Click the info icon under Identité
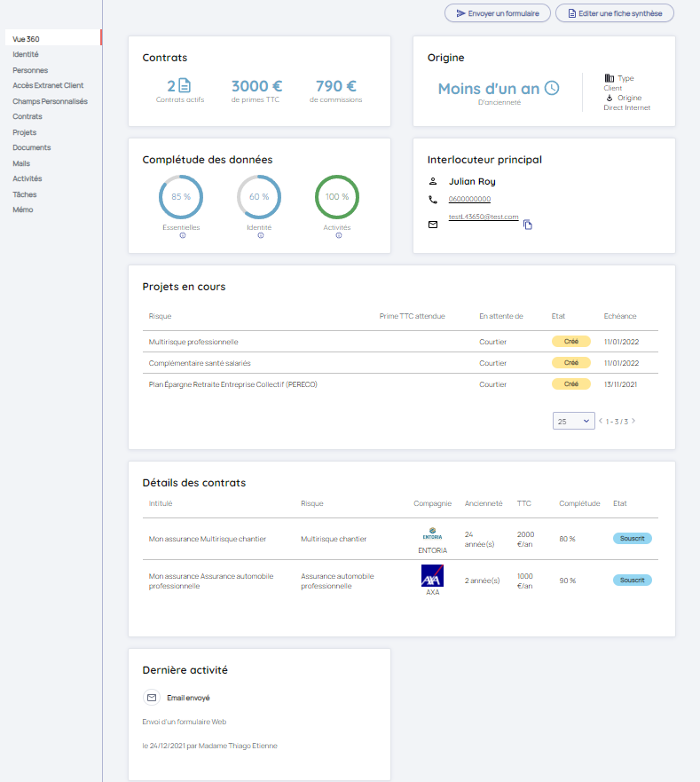The image size is (700, 782). click(x=260, y=235)
